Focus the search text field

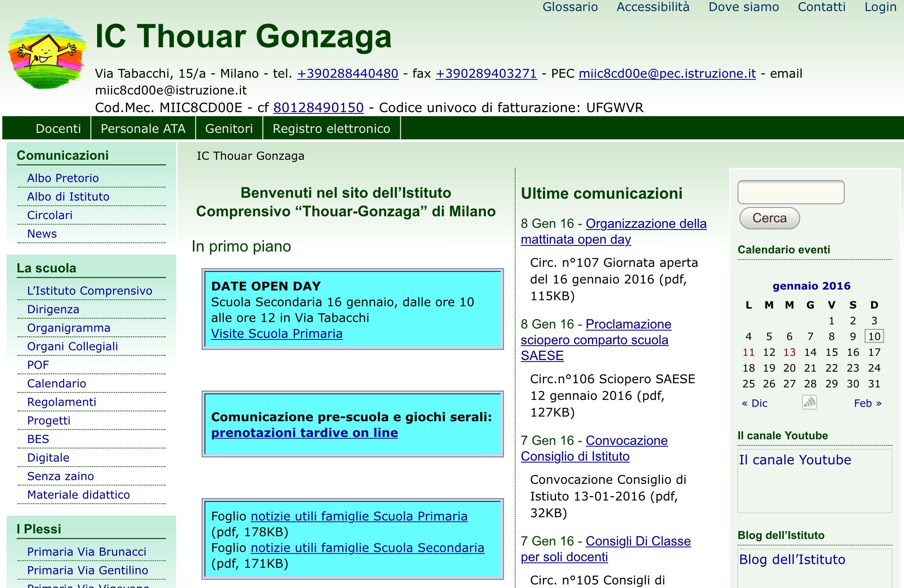(x=791, y=192)
